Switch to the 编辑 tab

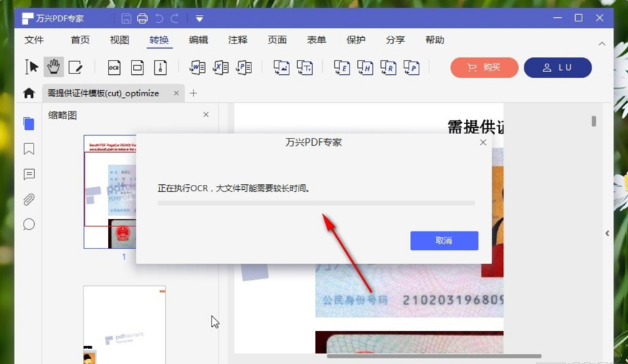(198, 40)
